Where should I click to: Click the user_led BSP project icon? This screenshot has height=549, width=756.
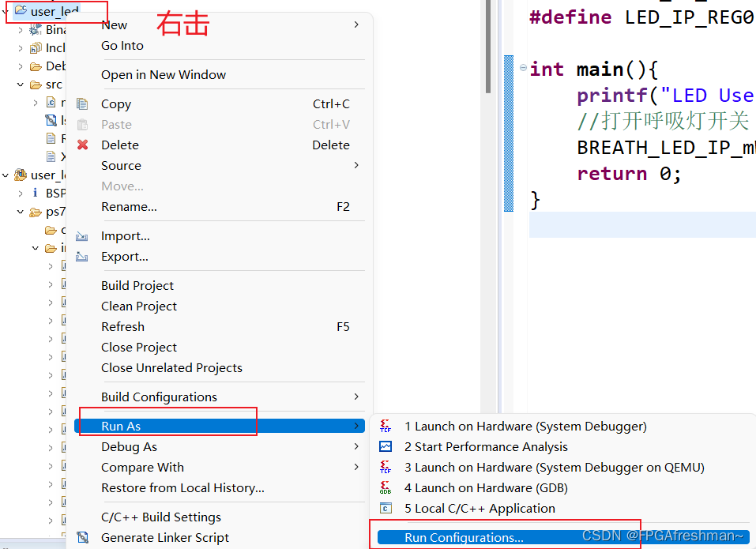pyautogui.click(x=21, y=175)
